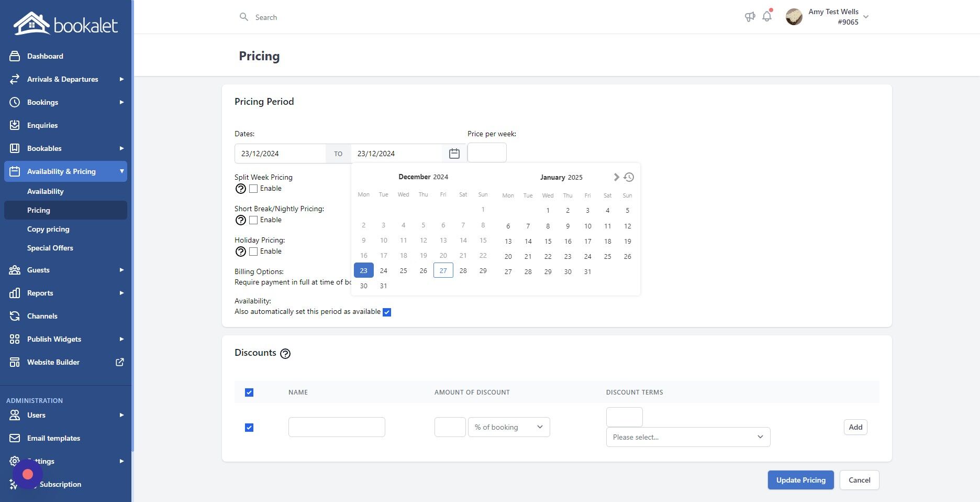The image size is (980, 502).
Task: Click the calendar icon beside the end date
Action: [x=454, y=154]
